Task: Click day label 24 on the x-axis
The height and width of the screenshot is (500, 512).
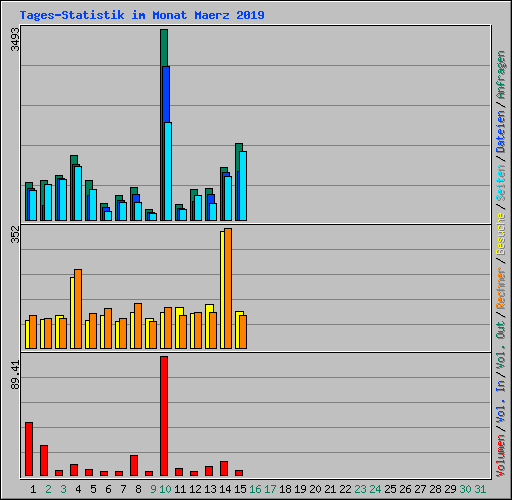Action: coord(375,489)
